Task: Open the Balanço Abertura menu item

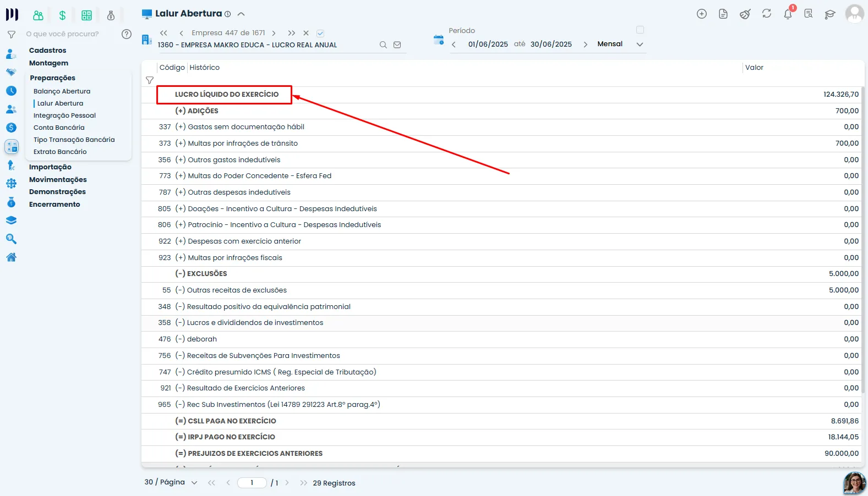Action: tap(62, 91)
